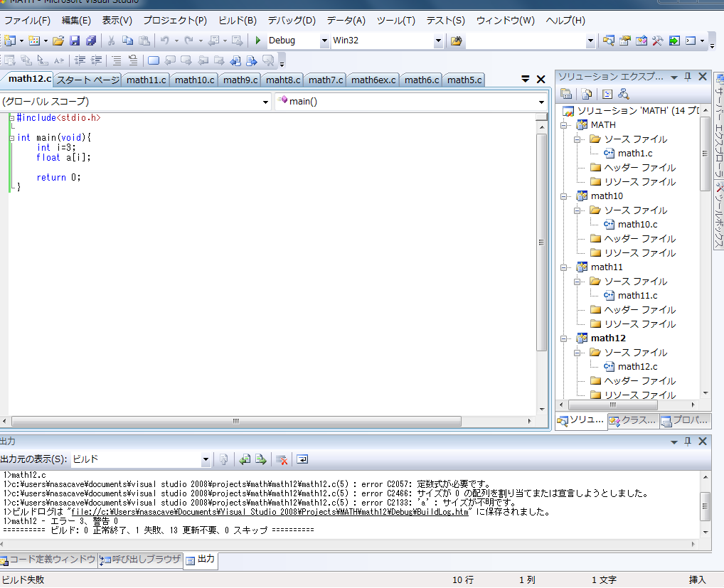Screen dimensions: 724x588
Task: Switch to the コード定義ウィンドウ bottom tab
Action: point(48,560)
